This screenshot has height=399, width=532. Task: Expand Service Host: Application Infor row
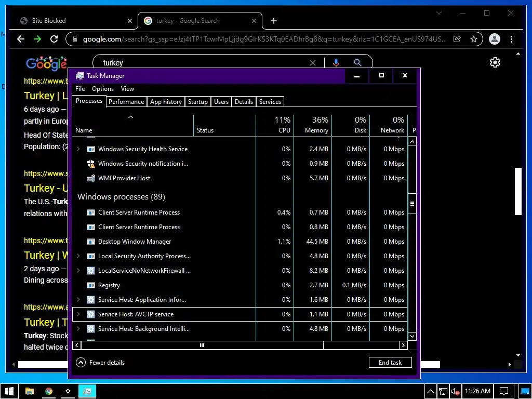[78, 300]
